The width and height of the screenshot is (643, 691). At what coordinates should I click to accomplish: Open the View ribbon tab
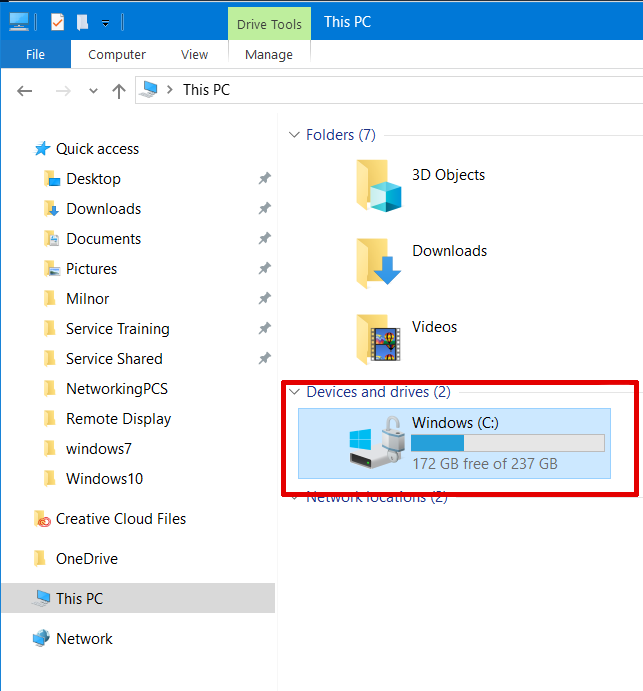[x=194, y=54]
